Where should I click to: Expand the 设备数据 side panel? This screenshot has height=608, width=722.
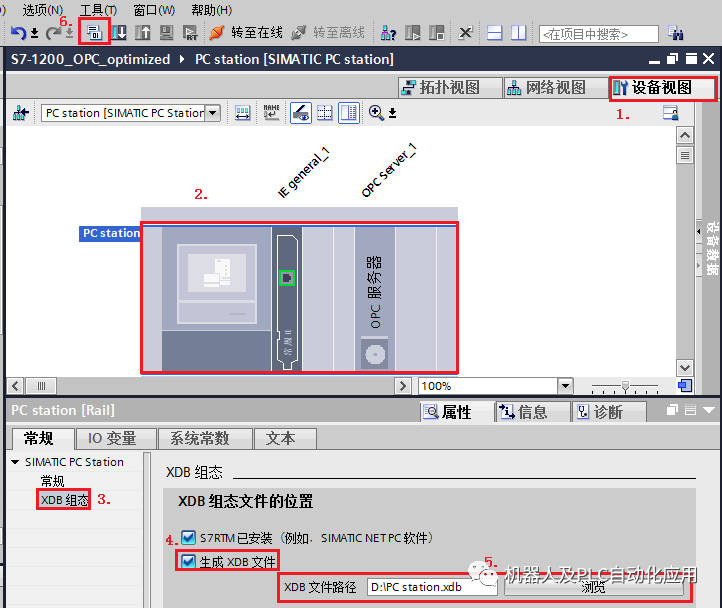[x=699, y=232]
